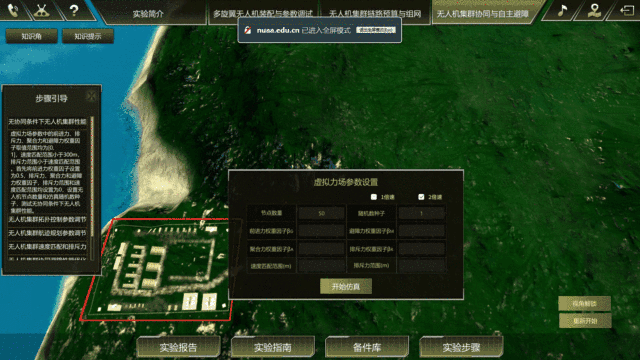Screen dimensions: 640x360
Task: Click the step guide panel scrollbar
Action: pos(92,176)
